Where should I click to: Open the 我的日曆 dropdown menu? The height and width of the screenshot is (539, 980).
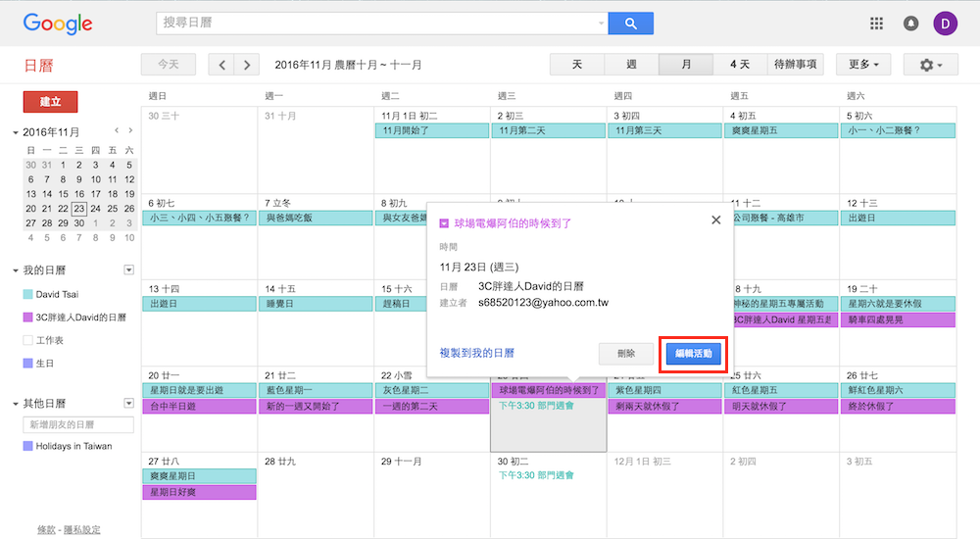pos(128,269)
